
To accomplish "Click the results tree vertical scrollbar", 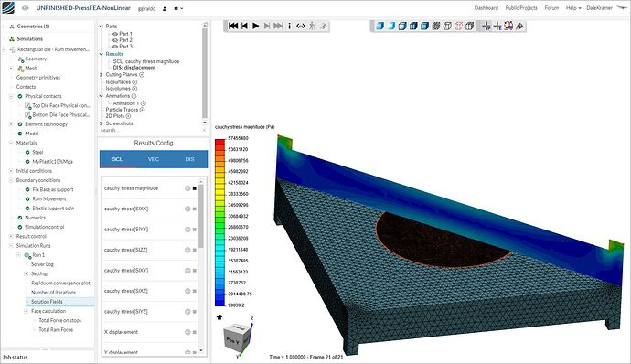I will (205, 72).
